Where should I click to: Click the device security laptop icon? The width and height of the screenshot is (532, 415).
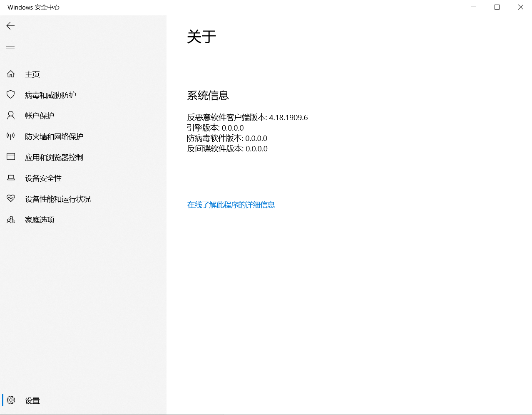click(x=11, y=178)
